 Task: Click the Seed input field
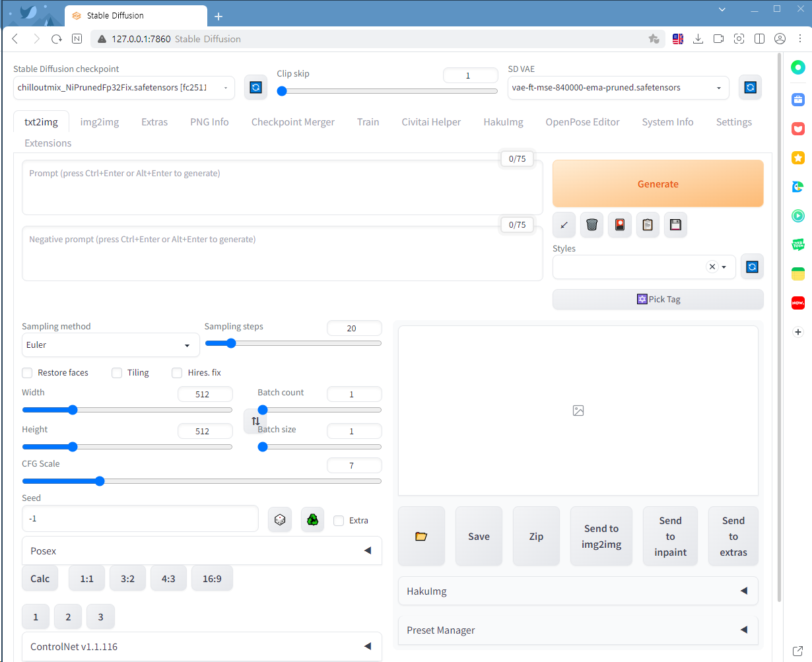click(140, 519)
